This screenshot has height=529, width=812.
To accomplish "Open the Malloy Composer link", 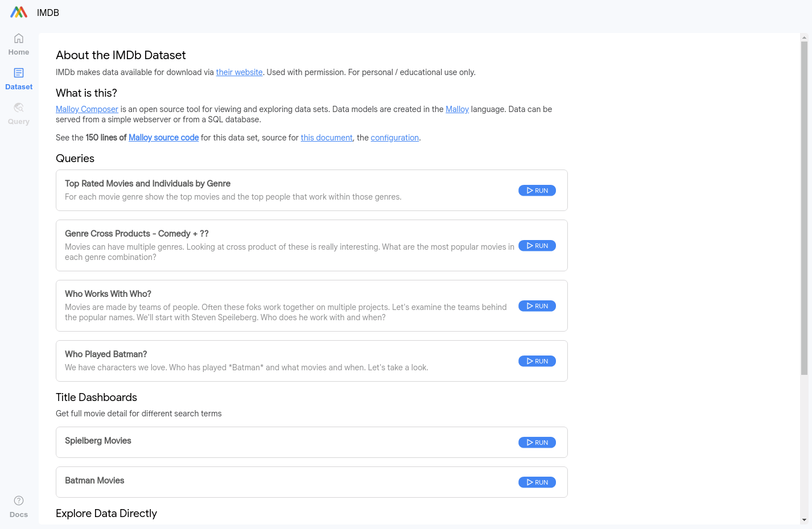I will click(87, 109).
